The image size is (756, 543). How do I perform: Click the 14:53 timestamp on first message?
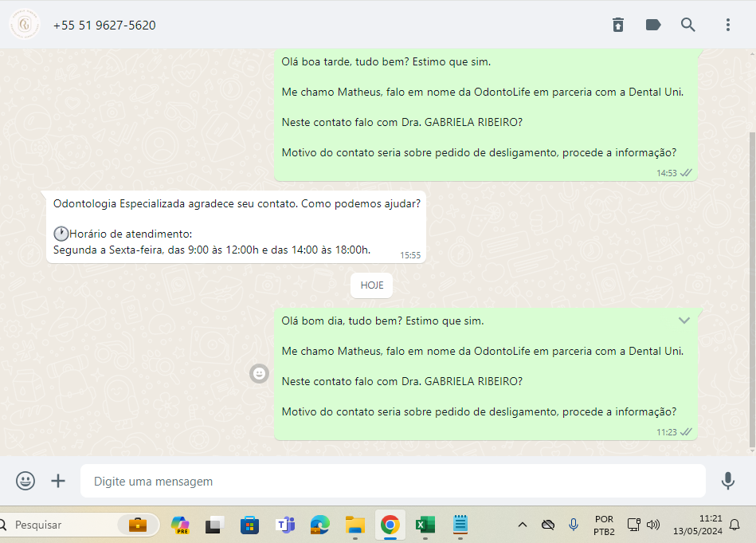coord(666,173)
